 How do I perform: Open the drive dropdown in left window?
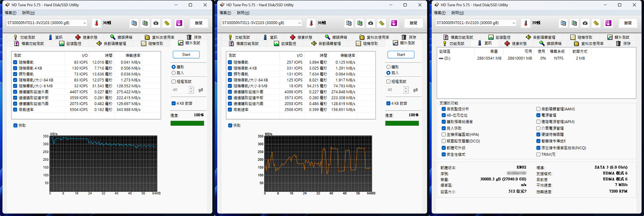(85, 23)
